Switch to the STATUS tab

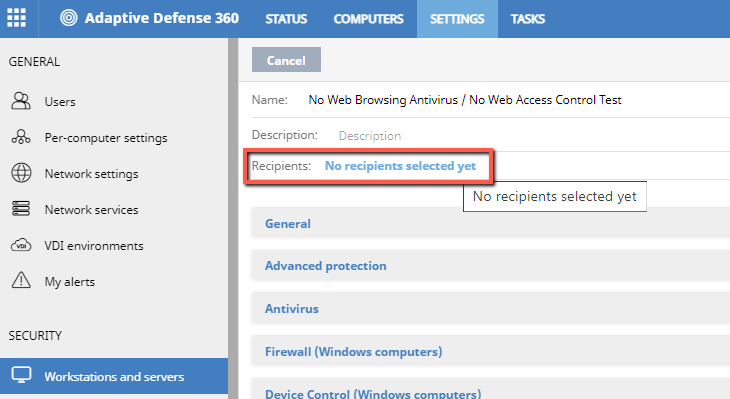point(286,19)
